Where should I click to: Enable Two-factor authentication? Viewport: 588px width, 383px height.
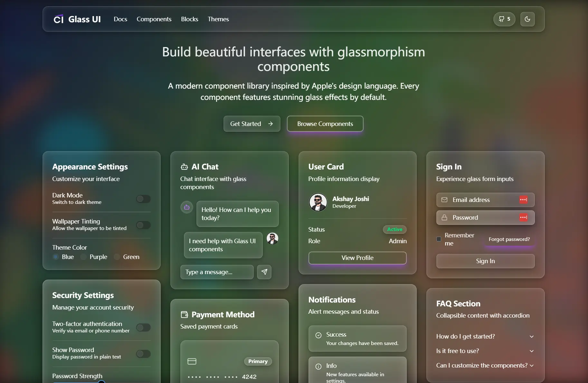coord(143,327)
